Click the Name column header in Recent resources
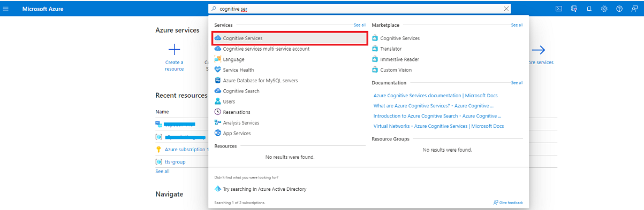This screenshot has width=644, height=210. [162, 112]
